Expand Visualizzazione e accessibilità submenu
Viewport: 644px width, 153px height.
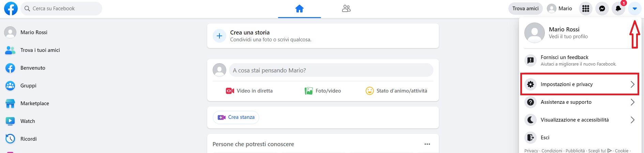click(x=579, y=120)
